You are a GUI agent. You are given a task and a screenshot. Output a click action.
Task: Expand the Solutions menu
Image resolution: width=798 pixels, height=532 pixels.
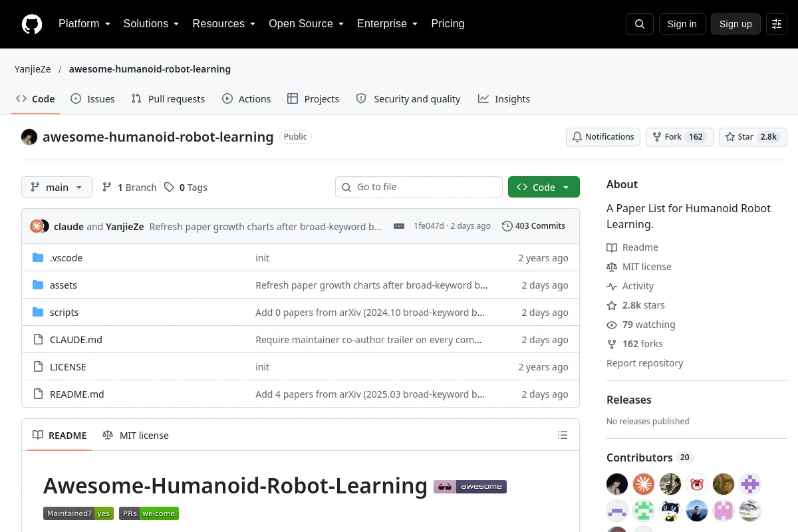tap(151, 24)
